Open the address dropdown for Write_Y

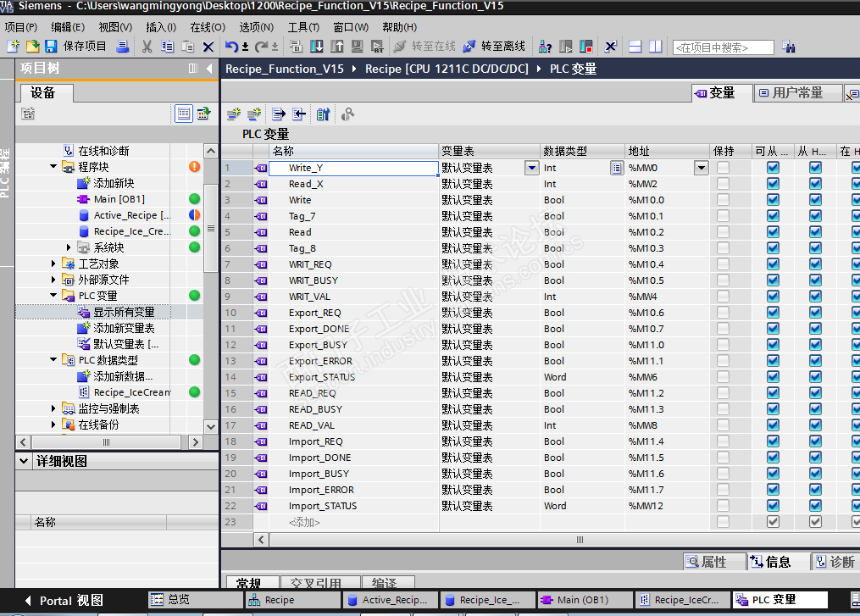(701, 168)
